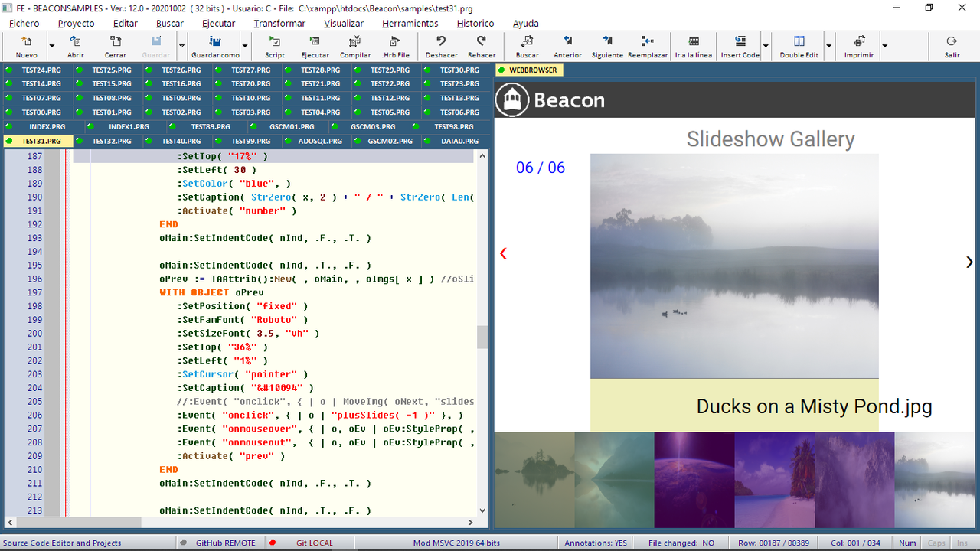Click the Siguiente search icon

(607, 41)
